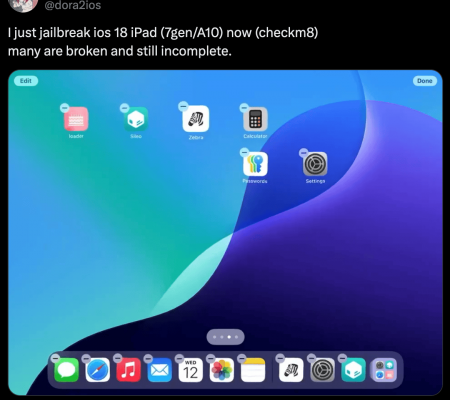Open the Settings app on home screen
Image resolution: width=450 pixels, height=400 pixels.
pyautogui.click(x=315, y=164)
